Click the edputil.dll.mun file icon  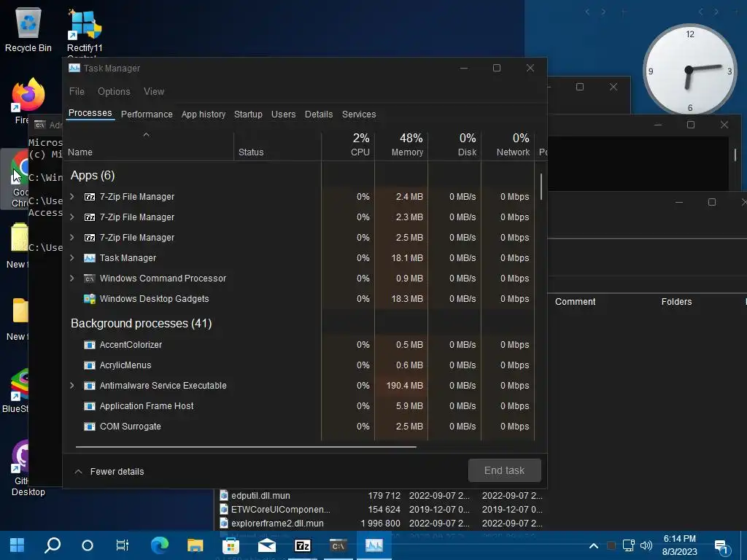(x=223, y=496)
